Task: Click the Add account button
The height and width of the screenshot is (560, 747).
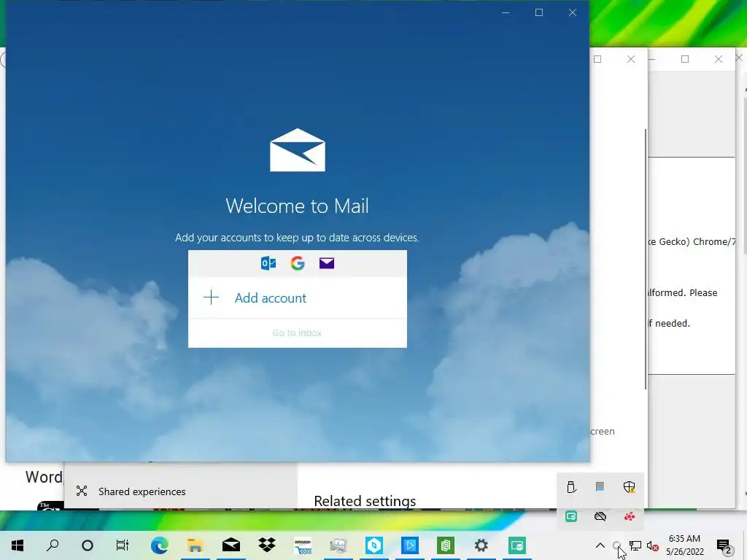Action: pyautogui.click(x=298, y=297)
